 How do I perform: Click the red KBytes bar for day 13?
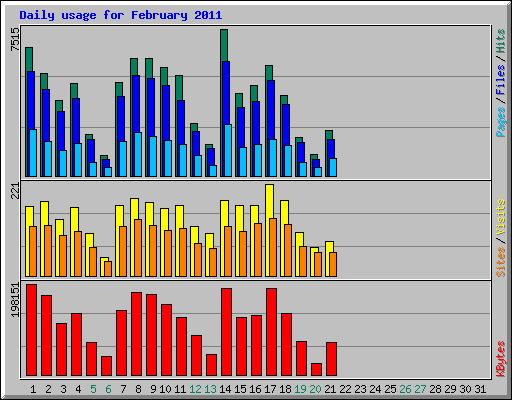click(x=211, y=365)
